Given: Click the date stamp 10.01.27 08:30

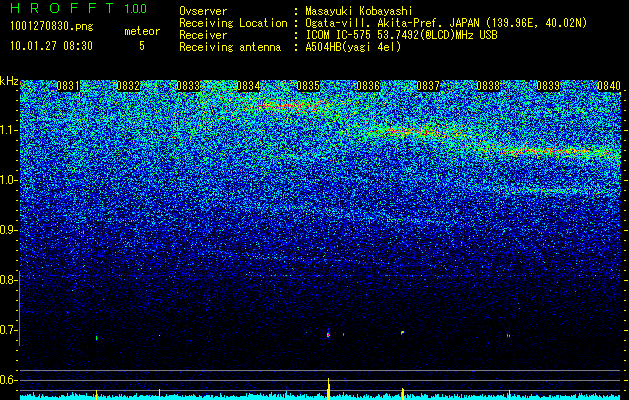Looking at the screenshot, I should click(x=51, y=46).
